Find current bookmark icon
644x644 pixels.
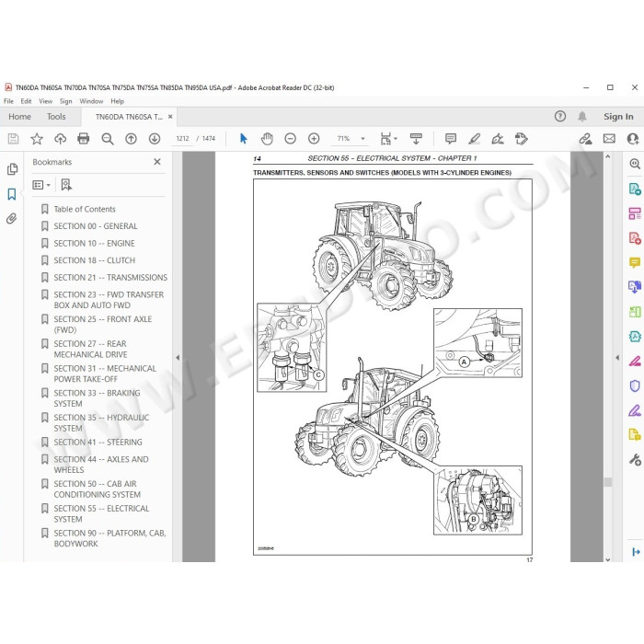66,185
